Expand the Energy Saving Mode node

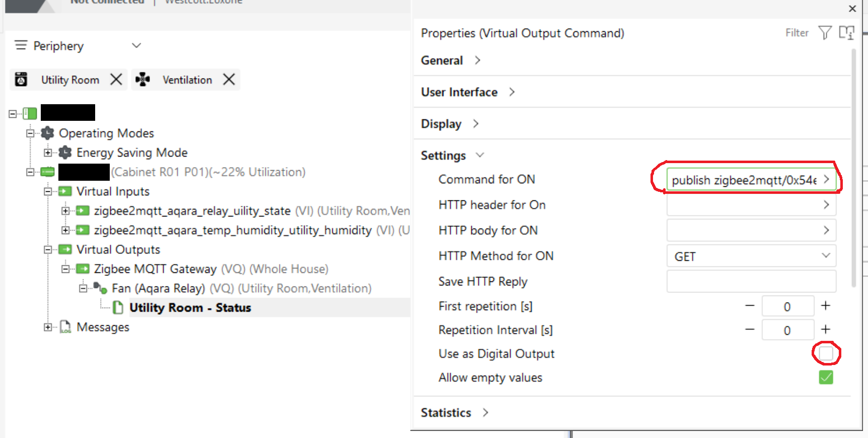tap(48, 153)
